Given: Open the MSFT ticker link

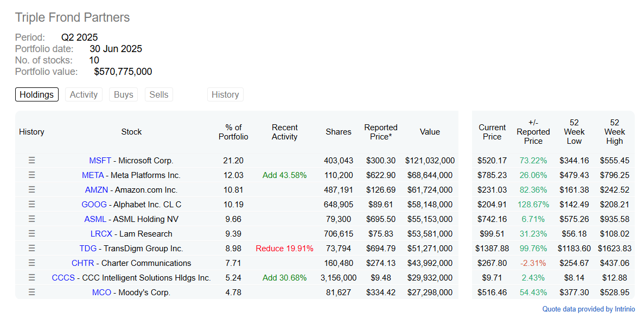Looking at the screenshot, I should [100, 161].
